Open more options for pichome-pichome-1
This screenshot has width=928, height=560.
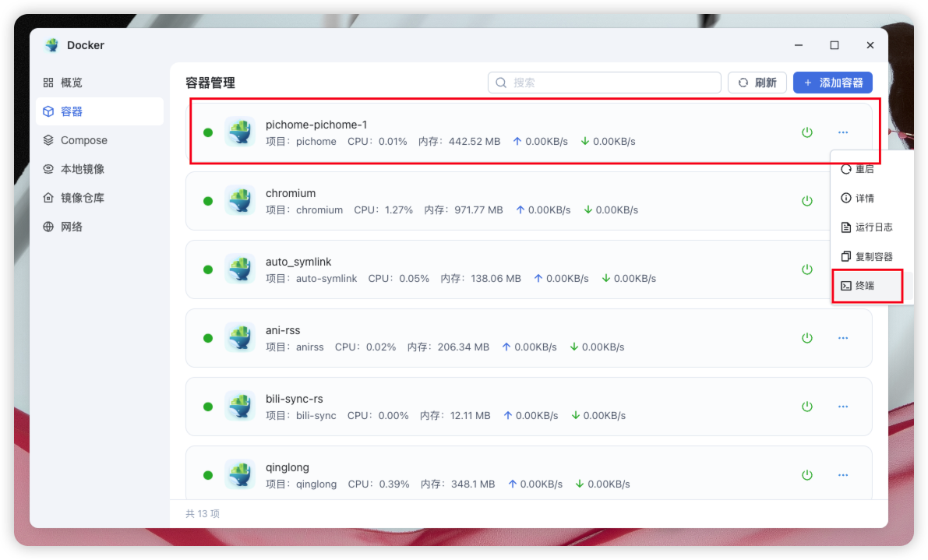click(843, 132)
